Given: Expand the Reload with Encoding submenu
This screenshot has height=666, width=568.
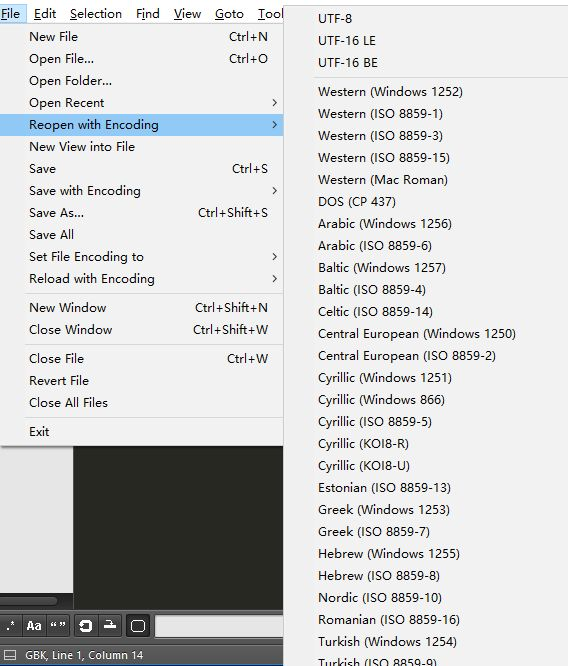Looking at the screenshot, I should (141, 279).
